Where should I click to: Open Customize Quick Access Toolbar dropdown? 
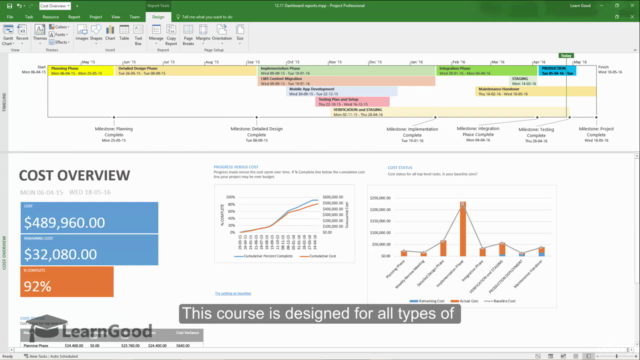[x=77, y=6]
